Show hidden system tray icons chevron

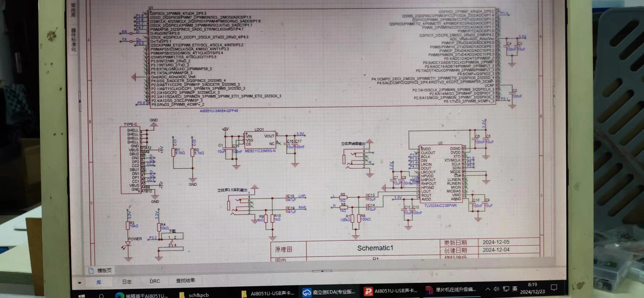[x=487, y=289]
